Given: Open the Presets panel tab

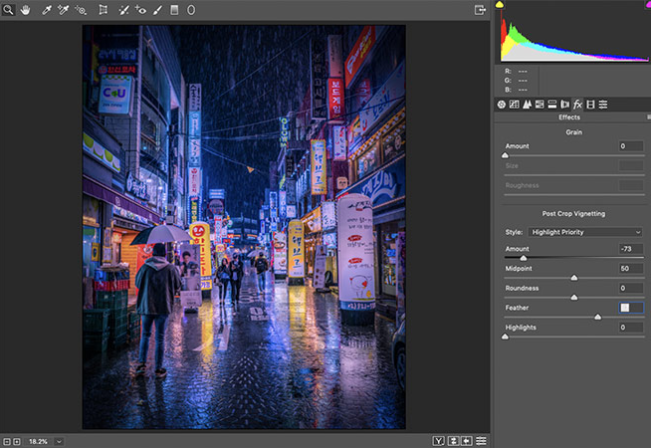Looking at the screenshot, I should click(603, 105).
